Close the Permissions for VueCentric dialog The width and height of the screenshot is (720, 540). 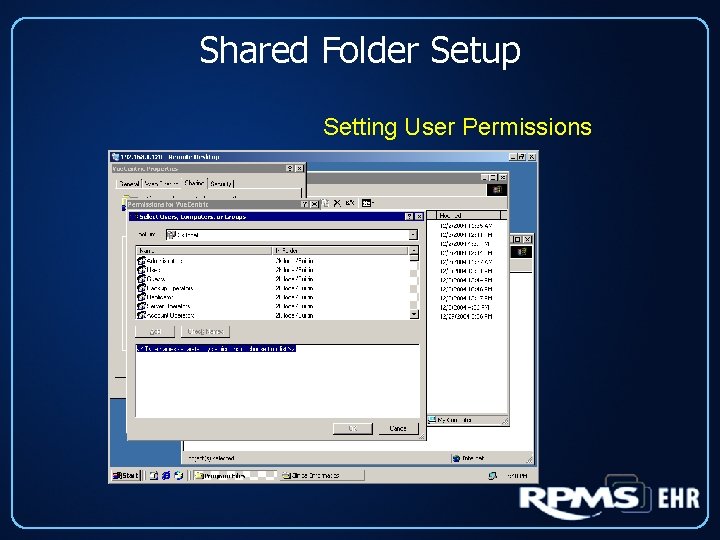pyautogui.click(x=315, y=204)
